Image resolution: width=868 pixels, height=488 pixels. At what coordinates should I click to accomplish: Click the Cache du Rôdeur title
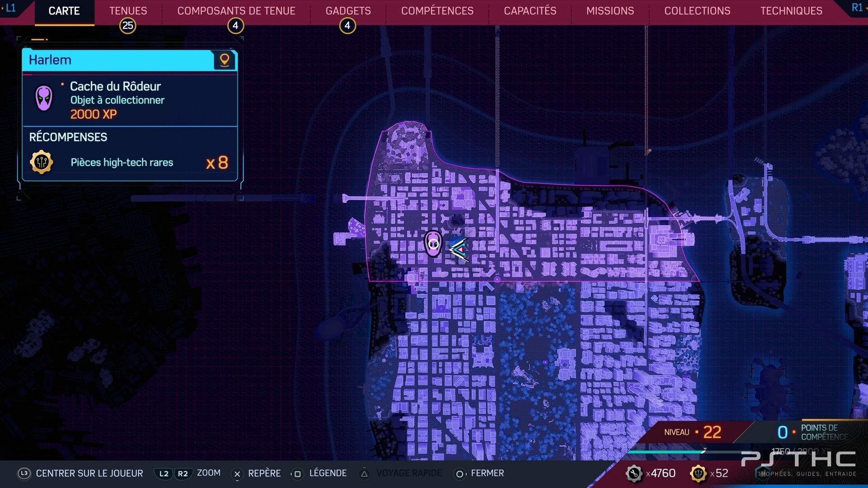pyautogui.click(x=115, y=86)
